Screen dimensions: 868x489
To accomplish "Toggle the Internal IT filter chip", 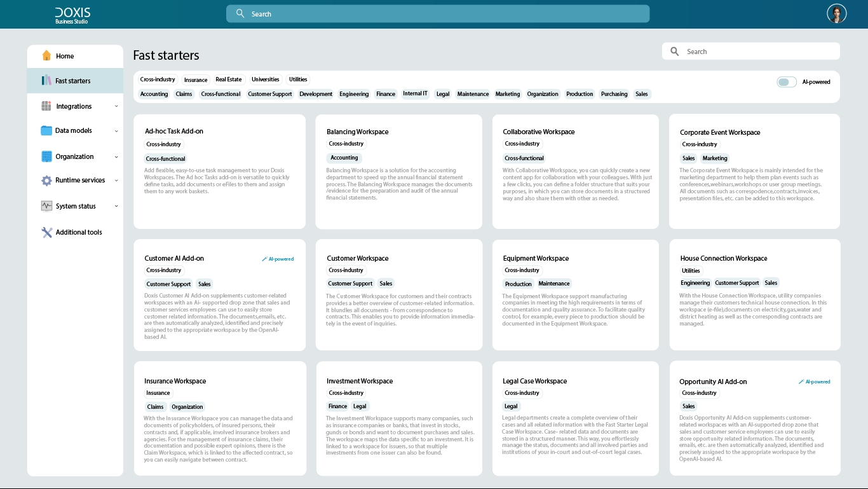I will pyautogui.click(x=415, y=93).
